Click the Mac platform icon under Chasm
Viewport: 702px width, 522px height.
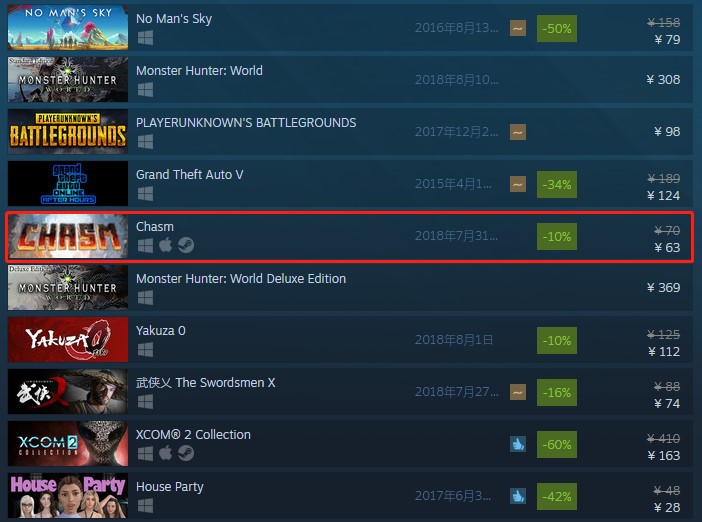(x=166, y=245)
